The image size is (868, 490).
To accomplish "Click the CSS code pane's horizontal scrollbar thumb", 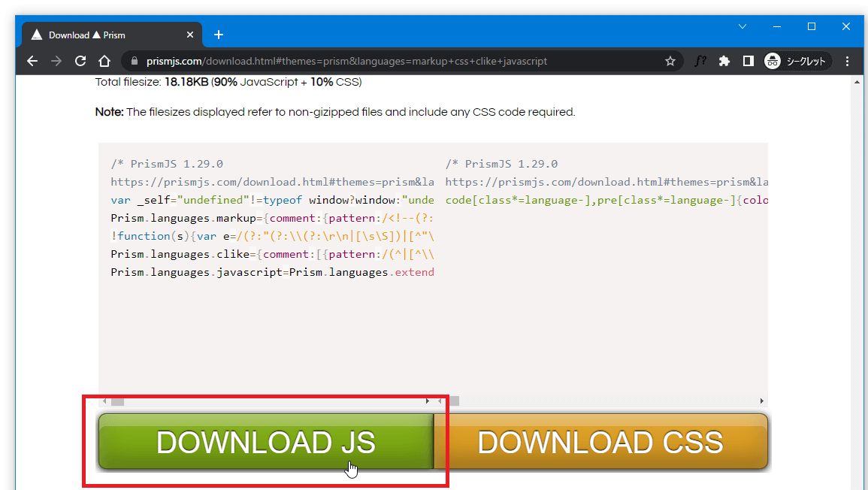I will point(452,401).
